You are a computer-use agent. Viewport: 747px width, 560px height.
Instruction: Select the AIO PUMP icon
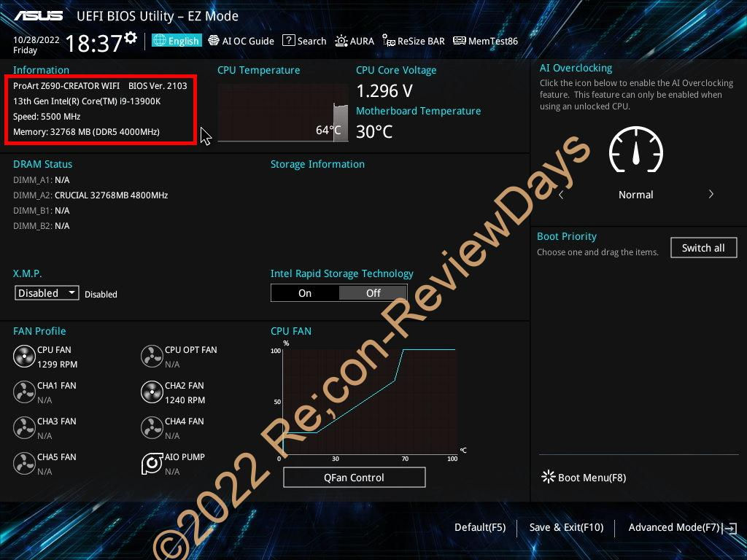(x=152, y=463)
